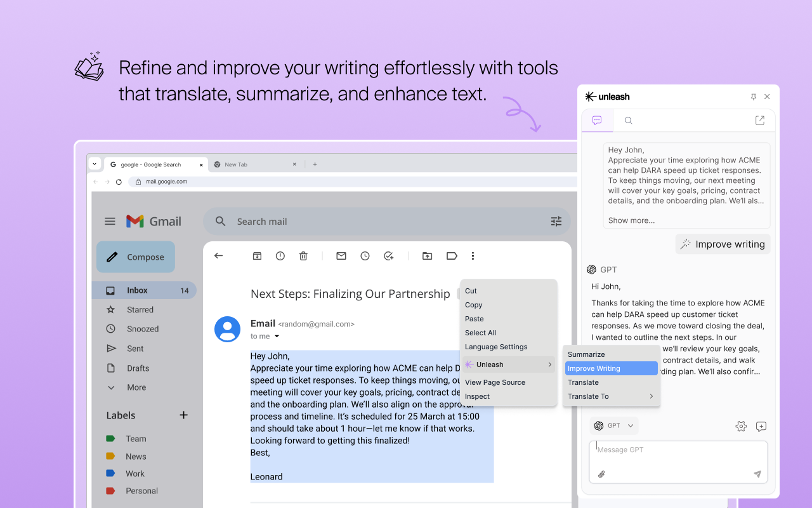Attach a file paperclip icon
Screen dimensions: 812x508
tap(601, 474)
